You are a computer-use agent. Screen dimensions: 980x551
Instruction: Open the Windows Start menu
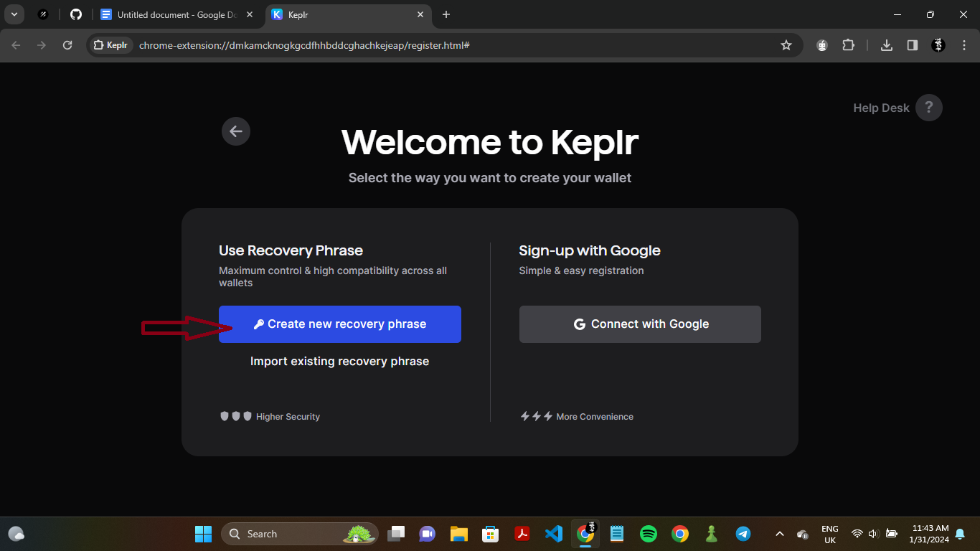[x=204, y=534]
